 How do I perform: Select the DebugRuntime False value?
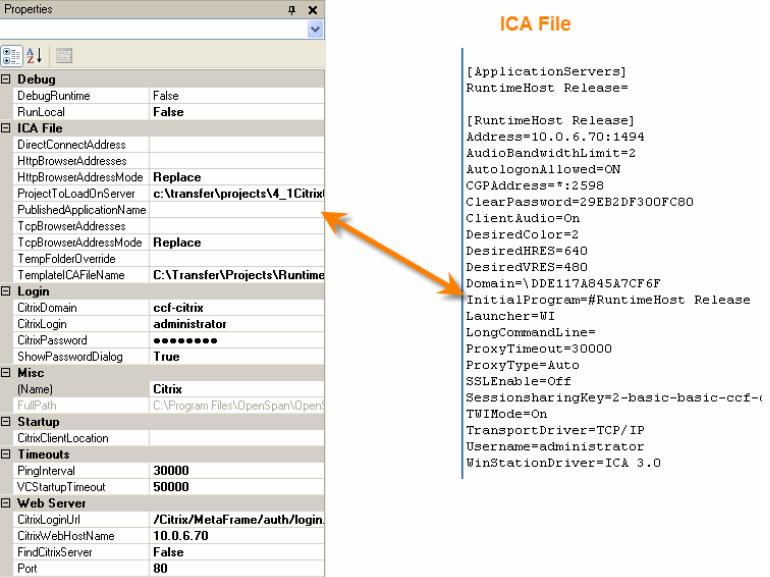point(237,96)
